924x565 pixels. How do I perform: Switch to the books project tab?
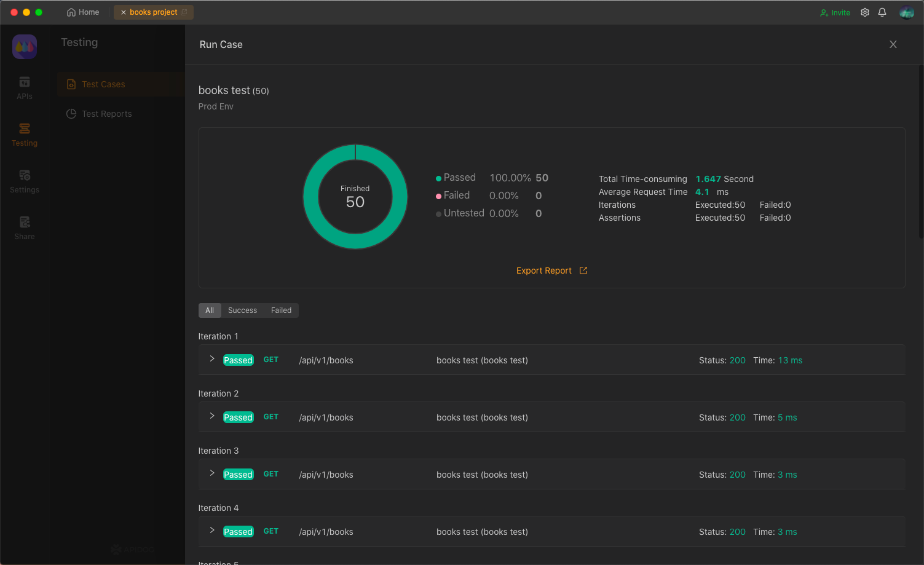click(x=153, y=12)
